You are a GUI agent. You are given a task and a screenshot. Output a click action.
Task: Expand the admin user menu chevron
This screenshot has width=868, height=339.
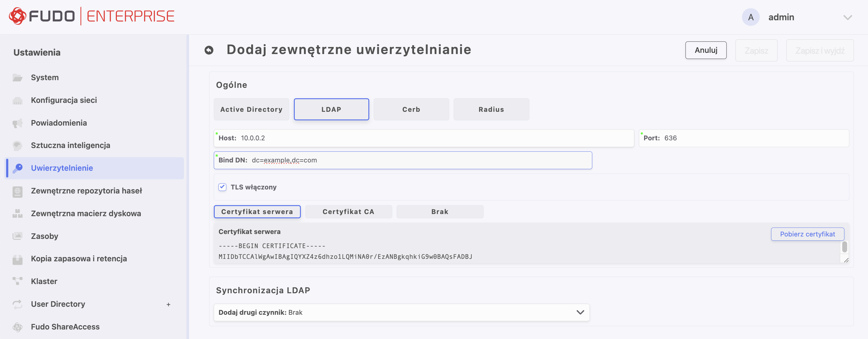(847, 18)
